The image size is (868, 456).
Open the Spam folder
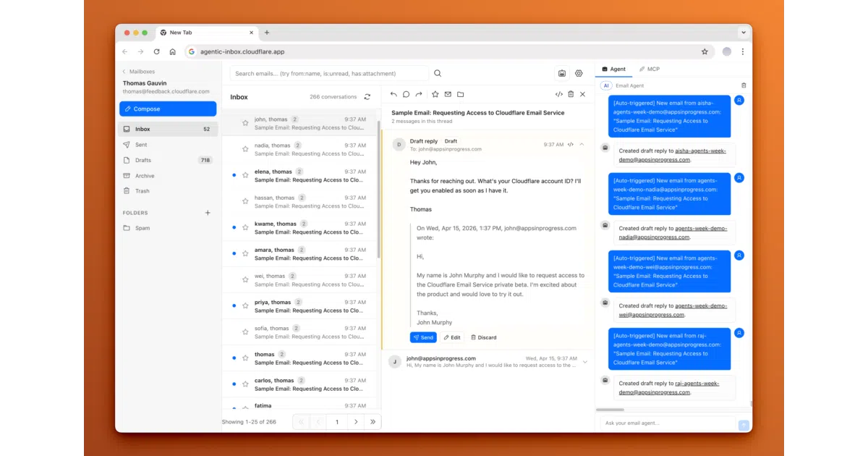168,228
